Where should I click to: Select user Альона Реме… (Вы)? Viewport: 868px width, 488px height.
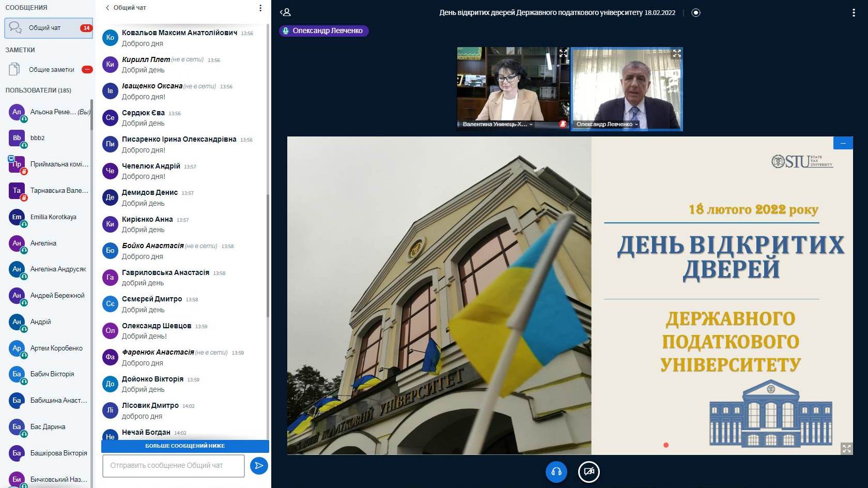pos(49,112)
